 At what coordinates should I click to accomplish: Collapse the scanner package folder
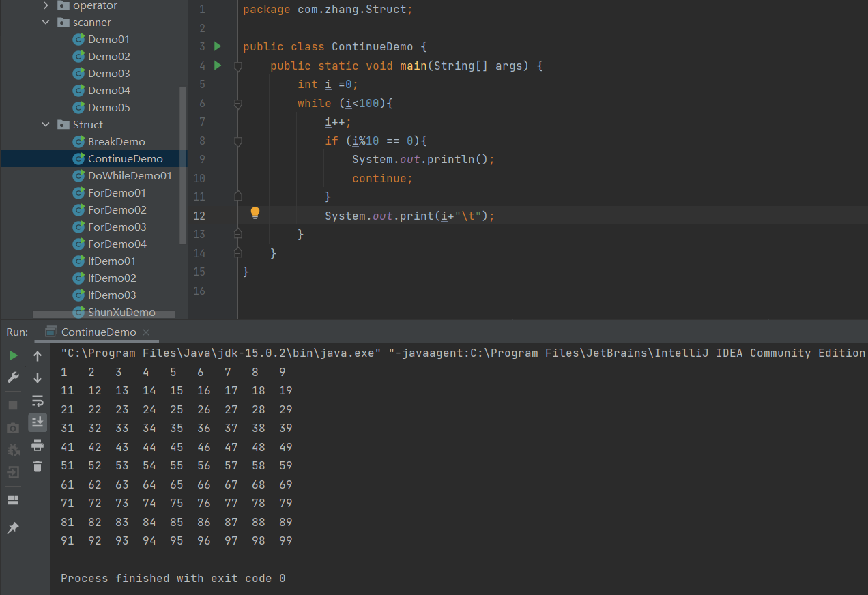pyautogui.click(x=46, y=23)
